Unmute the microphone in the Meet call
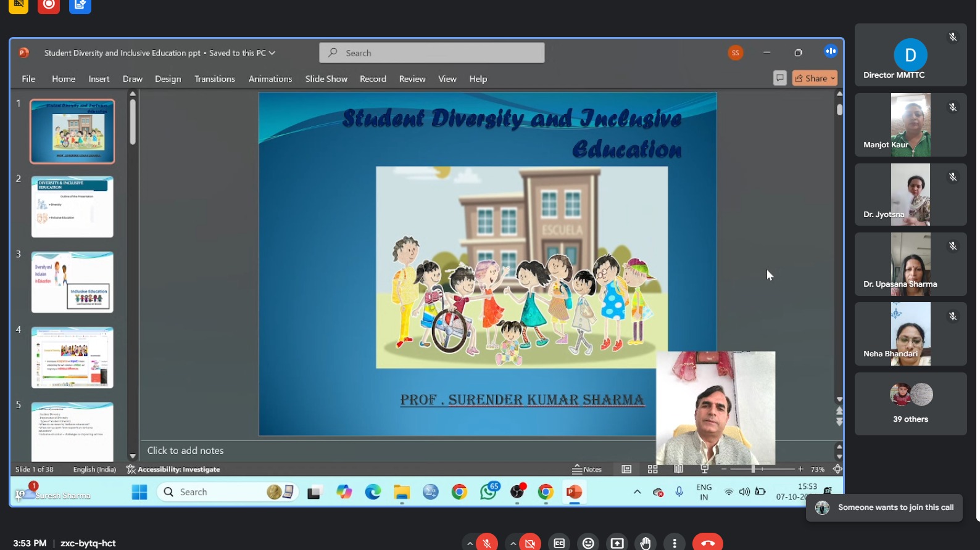This screenshot has width=980, height=550. coord(487,543)
